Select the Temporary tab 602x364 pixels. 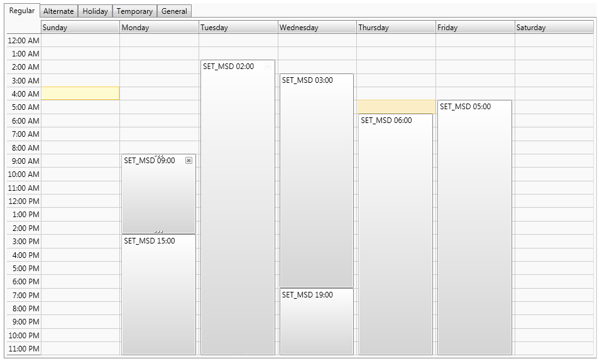pyautogui.click(x=134, y=11)
